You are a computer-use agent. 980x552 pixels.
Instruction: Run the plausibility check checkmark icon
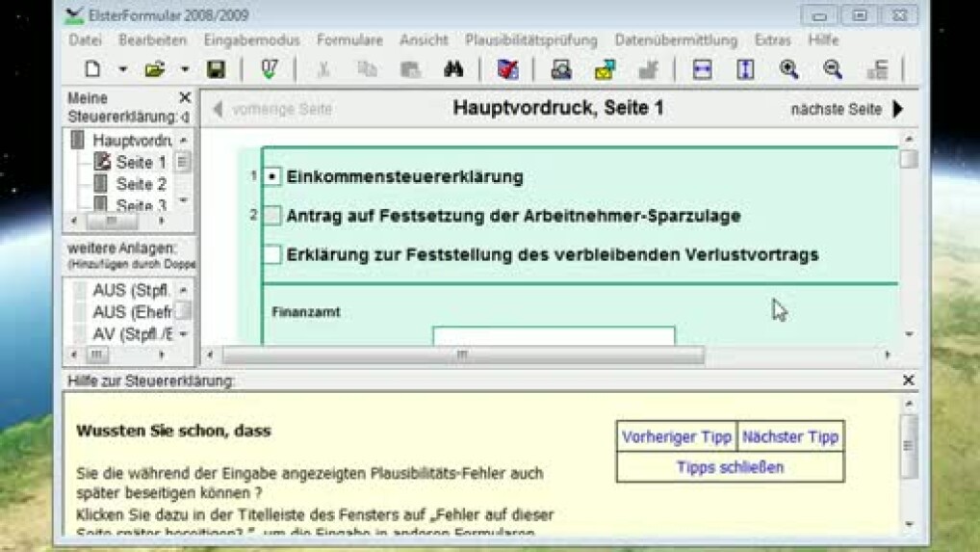[x=270, y=69]
